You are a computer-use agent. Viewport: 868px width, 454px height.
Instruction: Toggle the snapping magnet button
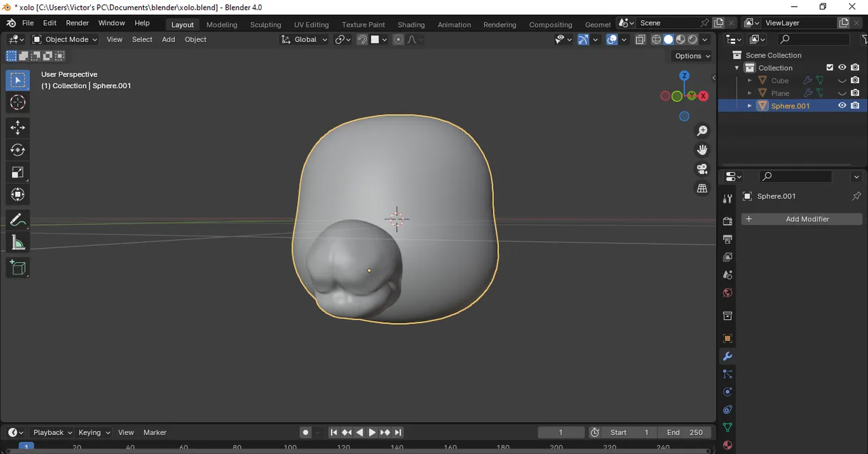[x=362, y=39]
